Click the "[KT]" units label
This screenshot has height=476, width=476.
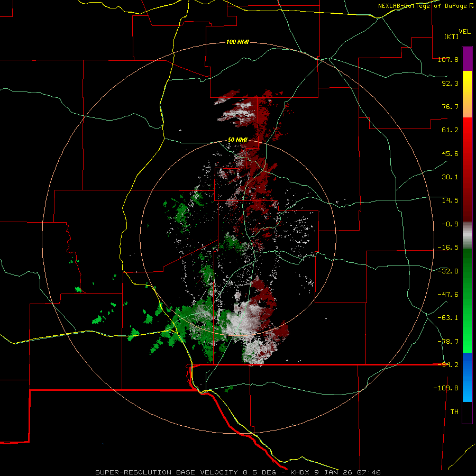pyautogui.click(x=451, y=36)
